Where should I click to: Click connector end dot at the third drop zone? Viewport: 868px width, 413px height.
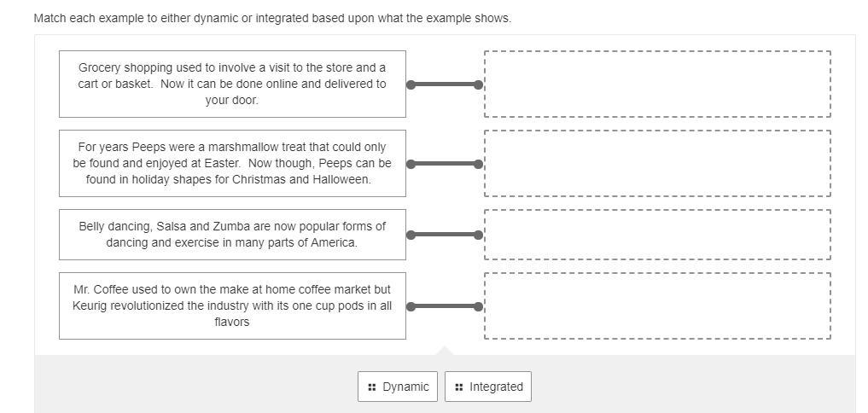[x=478, y=235]
